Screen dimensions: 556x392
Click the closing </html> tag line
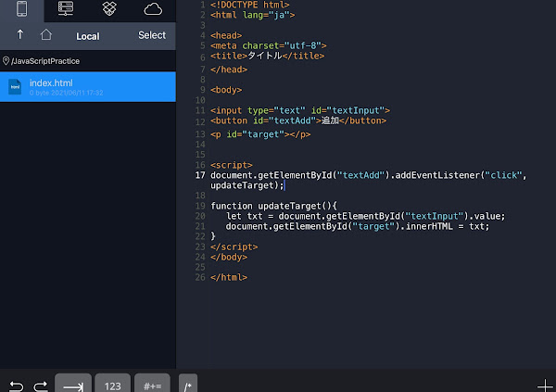[x=229, y=277]
